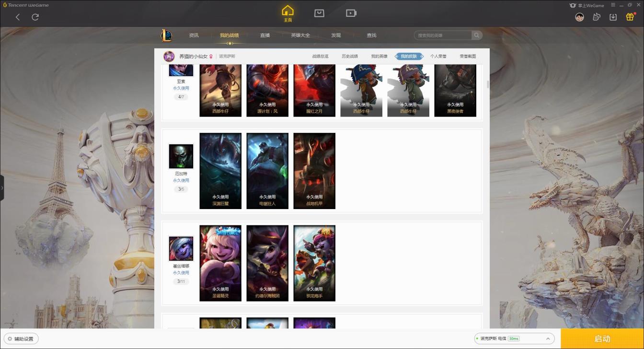Open the 腥红之月 skin card
644x349 pixels.
click(314, 91)
